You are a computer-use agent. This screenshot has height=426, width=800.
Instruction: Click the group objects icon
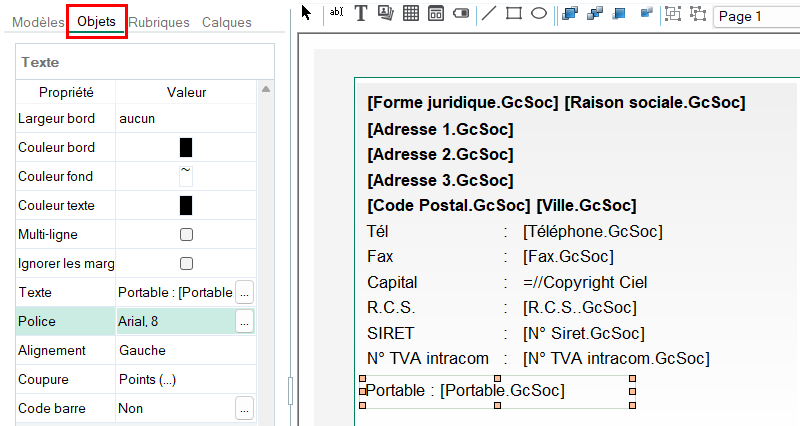coord(673,13)
